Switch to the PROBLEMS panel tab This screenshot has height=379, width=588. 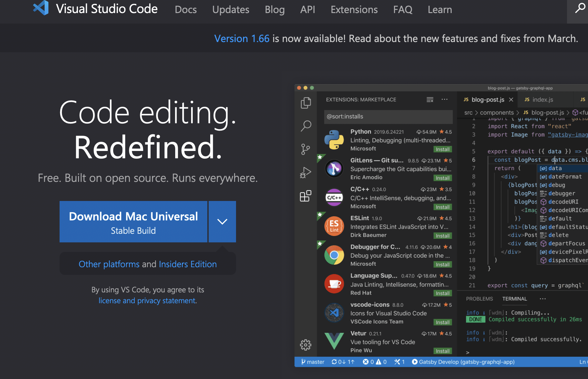pos(479,299)
